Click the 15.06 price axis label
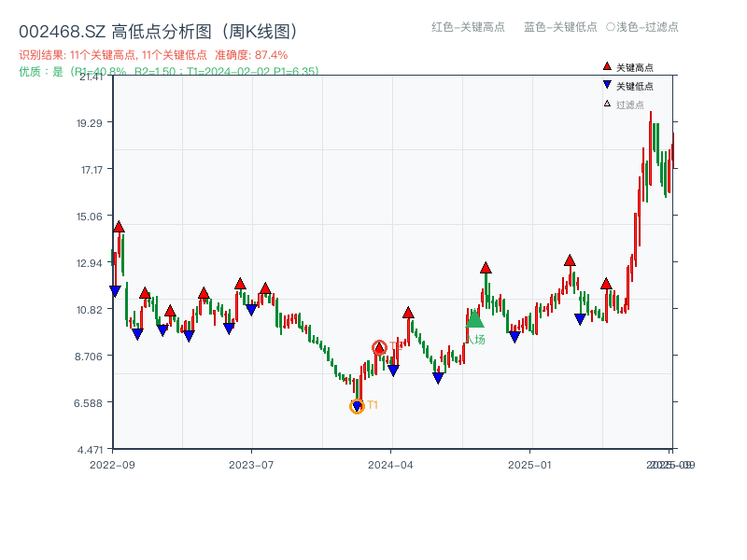 pyautogui.click(x=90, y=217)
